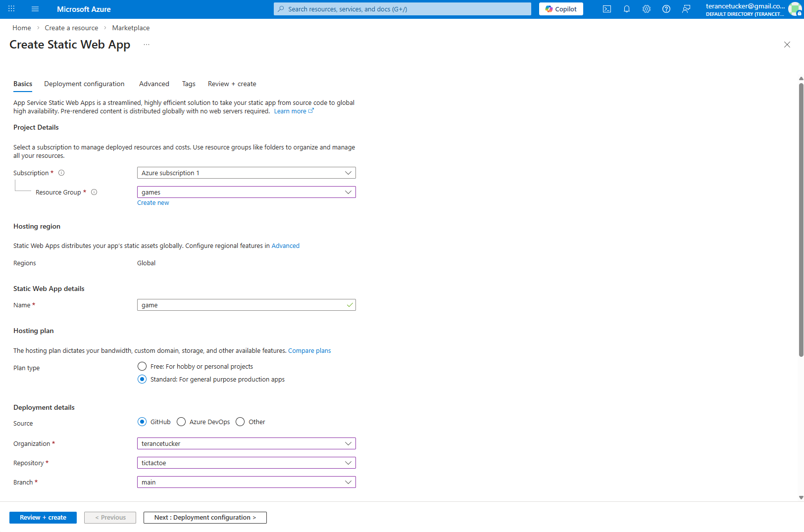The width and height of the screenshot is (804, 532).
Task: Click Next: Deployment configuration button
Action: coord(205,518)
